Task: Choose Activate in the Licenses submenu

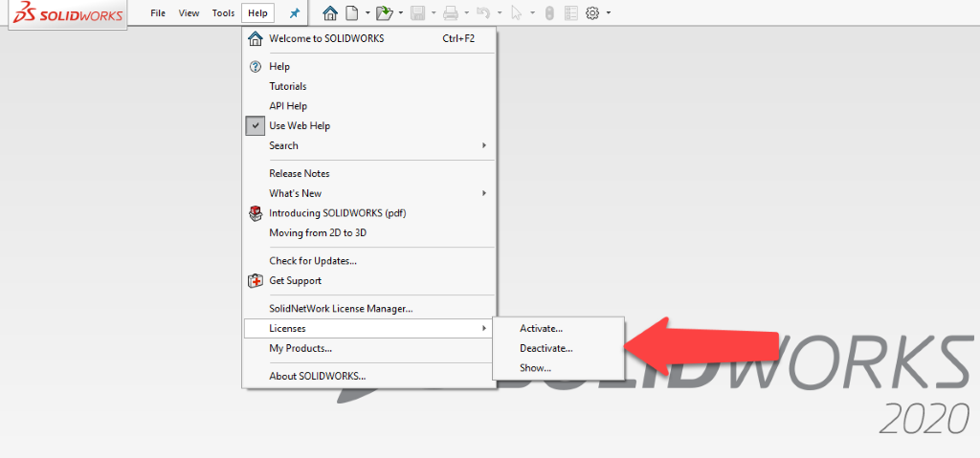Action: tap(541, 328)
